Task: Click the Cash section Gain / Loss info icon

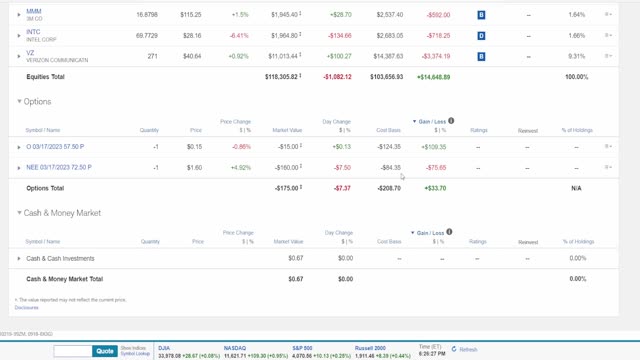Action: (449, 232)
